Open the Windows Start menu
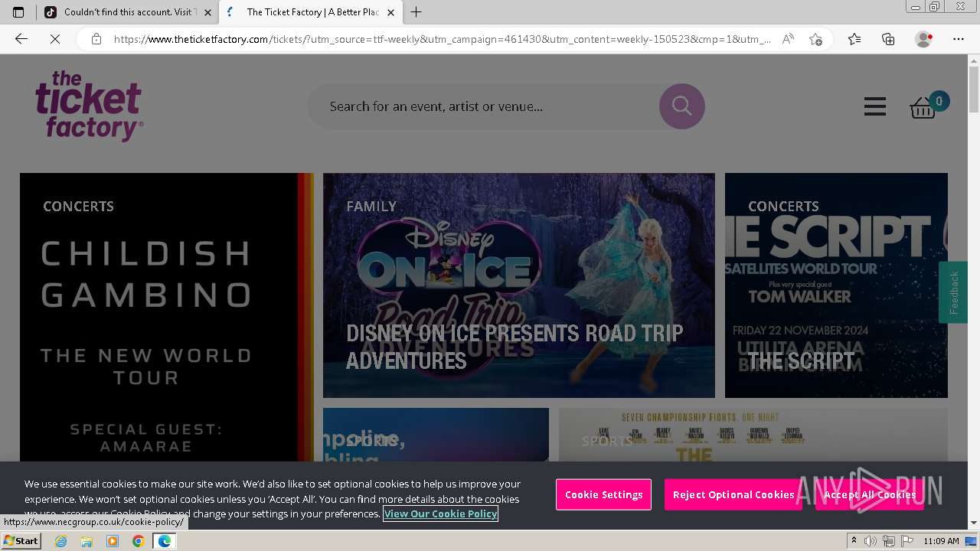This screenshot has width=980, height=551. click(x=21, y=541)
